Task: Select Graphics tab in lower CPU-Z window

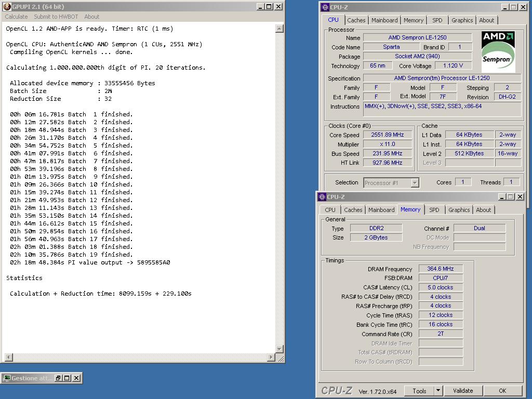Action: [459, 210]
